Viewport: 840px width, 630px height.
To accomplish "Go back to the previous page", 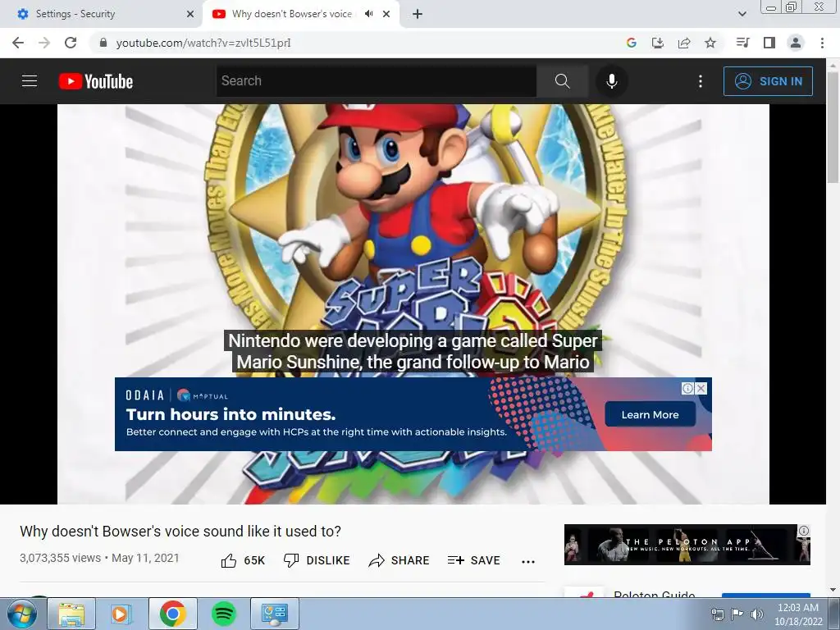I will pyautogui.click(x=18, y=43).
